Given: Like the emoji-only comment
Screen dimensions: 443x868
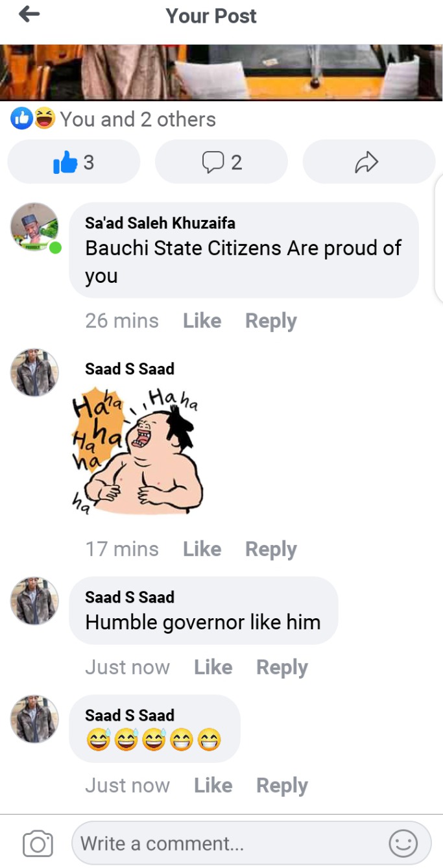Looking at the screenshot, I should click(213, 785).
